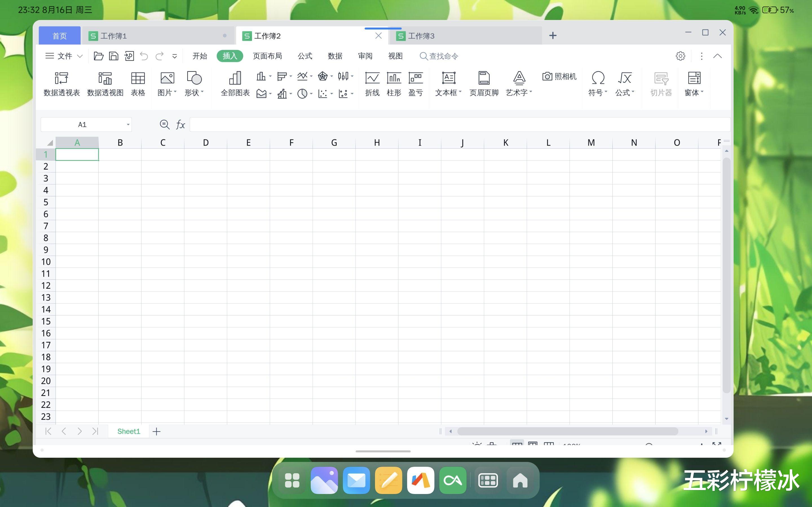Click the 照相机 camera tool
The height and width of the screenshot is (507, 812).
[x=559, y=76]
